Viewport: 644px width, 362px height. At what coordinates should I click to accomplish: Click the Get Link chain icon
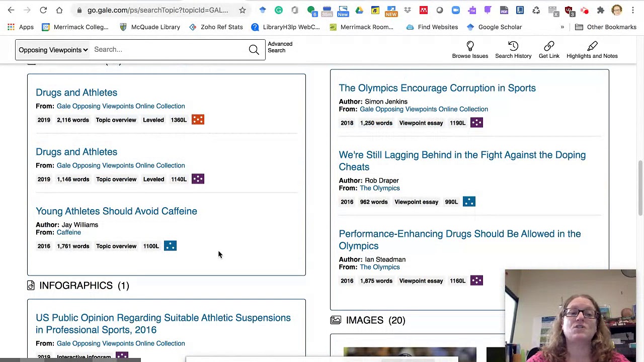point(549,46)
